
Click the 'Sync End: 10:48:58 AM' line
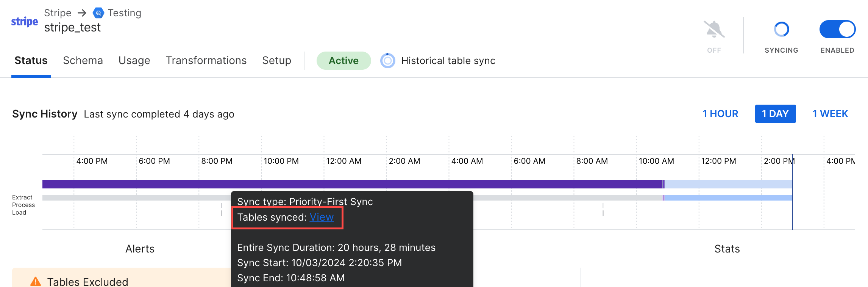[291, 278]
